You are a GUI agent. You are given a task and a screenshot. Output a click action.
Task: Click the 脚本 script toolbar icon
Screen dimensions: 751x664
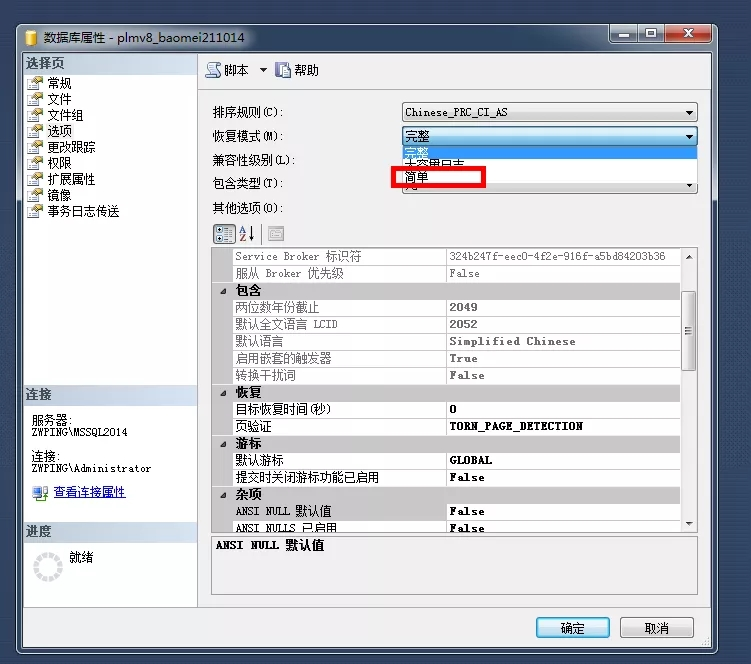(213, 70)
